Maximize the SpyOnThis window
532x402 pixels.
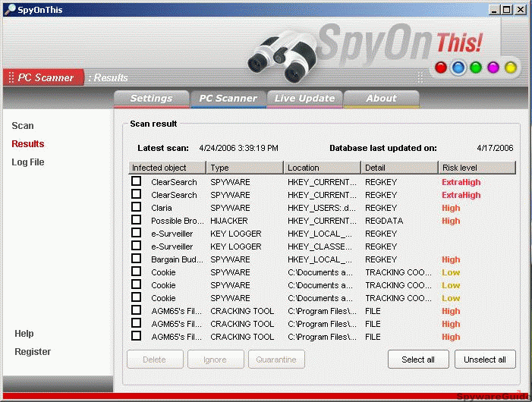(506, 10)
